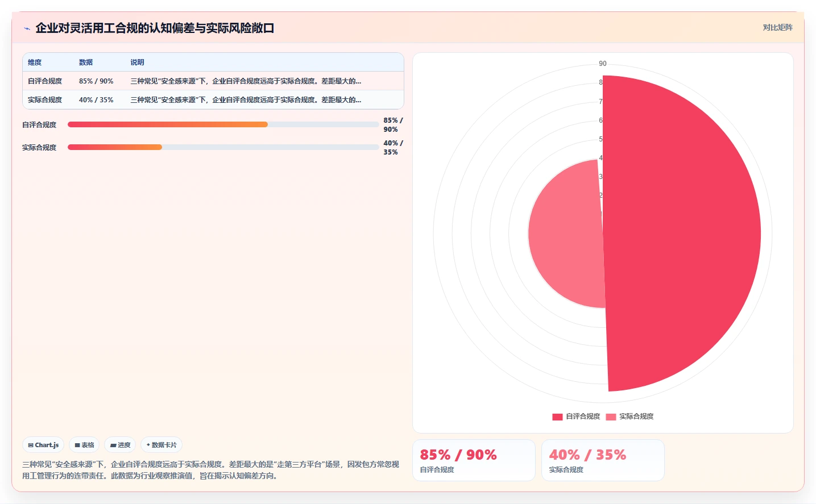Click the description in the 自评合规度 row
This screenshot has width=816, height=504.
point(246,81)
